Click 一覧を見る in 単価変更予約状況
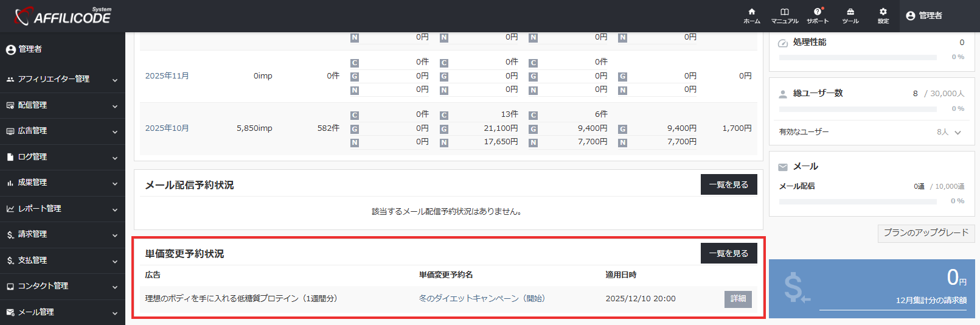 729,253
